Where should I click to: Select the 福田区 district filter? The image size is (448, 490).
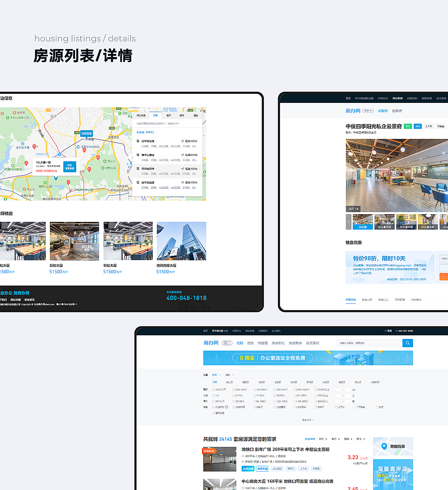pos(246,382)
